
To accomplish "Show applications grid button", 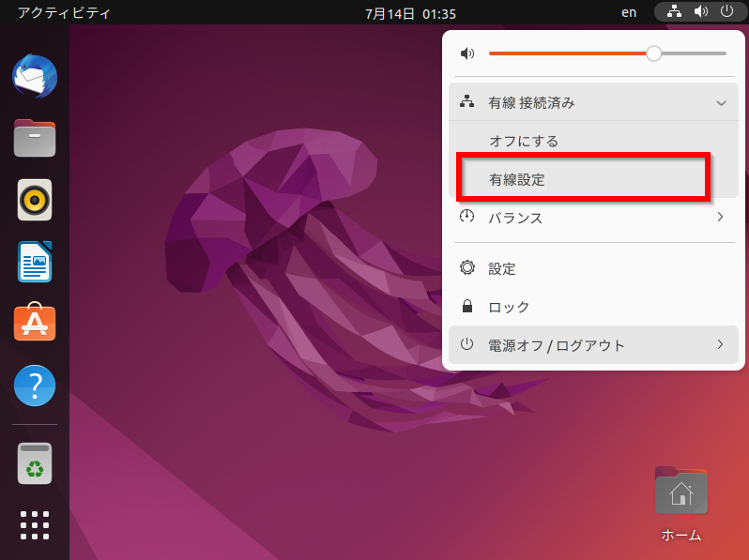I will tap(35, 525).
